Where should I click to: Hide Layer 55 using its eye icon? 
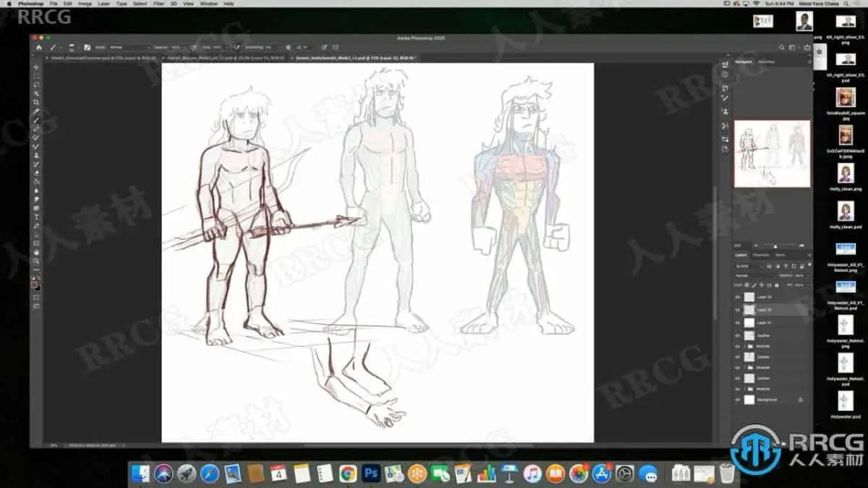[x=738, y=297]
